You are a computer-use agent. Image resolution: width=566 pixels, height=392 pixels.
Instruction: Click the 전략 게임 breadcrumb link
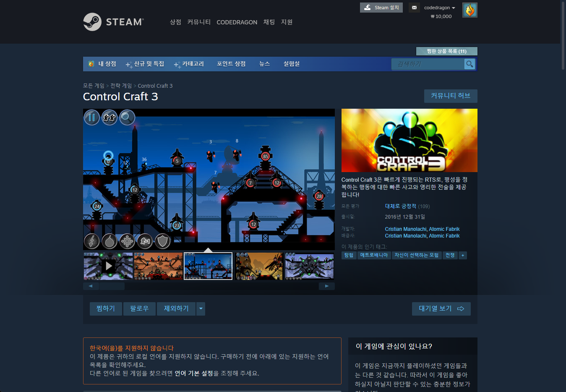(x=121, y=86)
